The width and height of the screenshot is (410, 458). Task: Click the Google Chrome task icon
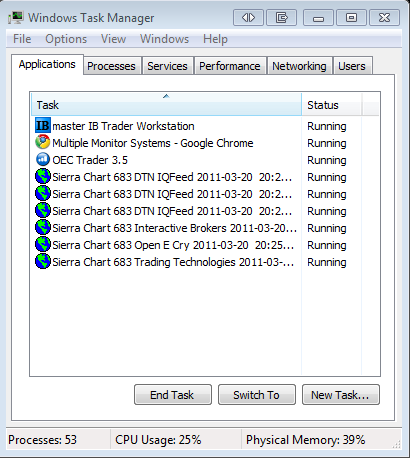click(43, 142)
